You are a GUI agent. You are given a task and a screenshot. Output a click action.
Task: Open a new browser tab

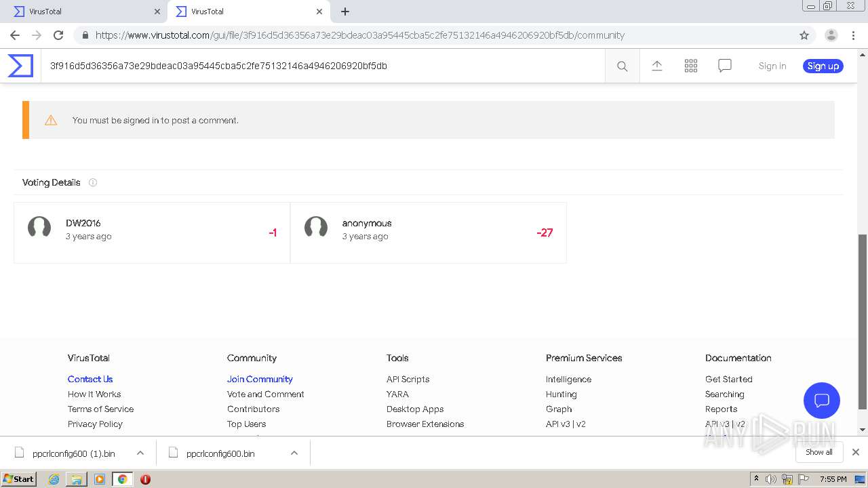coord(345,12)
